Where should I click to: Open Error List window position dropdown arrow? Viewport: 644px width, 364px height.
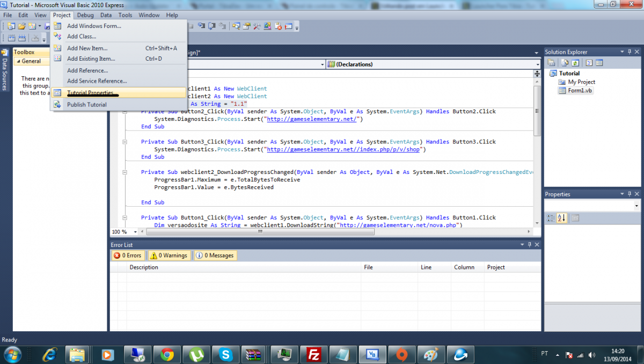522,245
